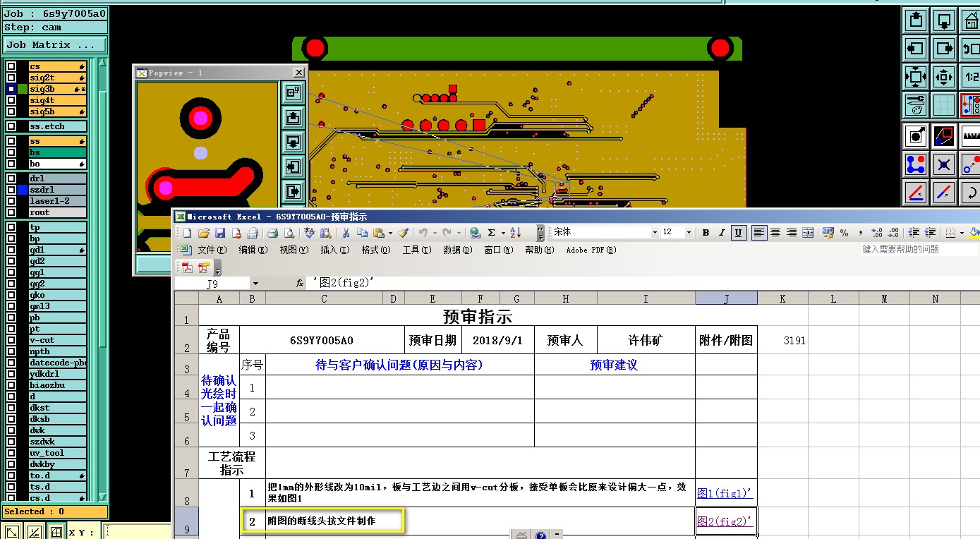Click the ss.etch layer button
The image size is (980, 539).
click(57, 126)
